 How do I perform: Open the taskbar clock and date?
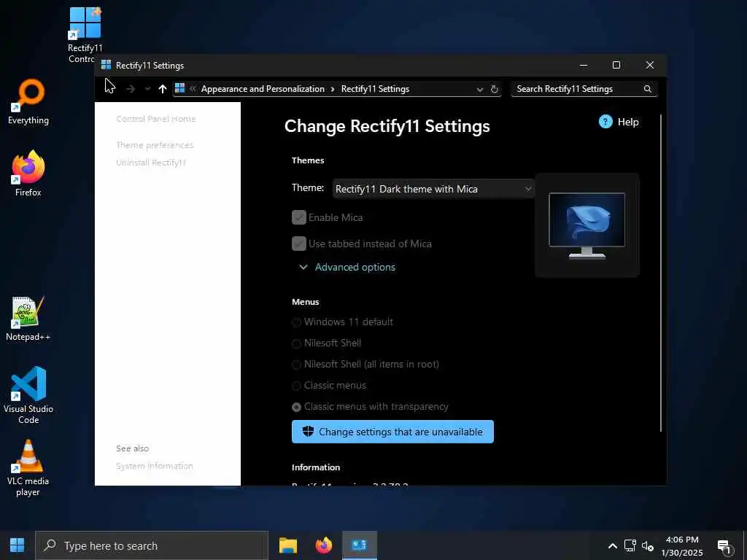click(x=682, y=546)
